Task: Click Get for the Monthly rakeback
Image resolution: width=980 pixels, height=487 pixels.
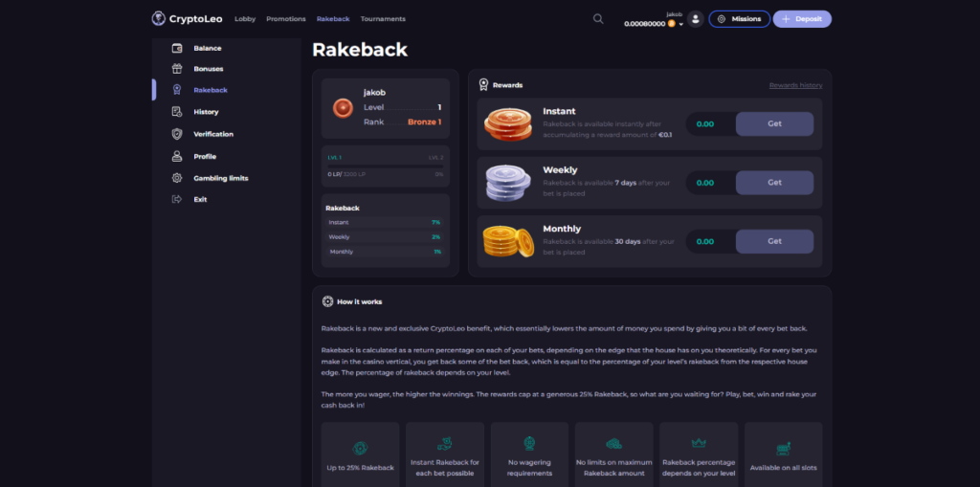Action: [x=774, y=241]
